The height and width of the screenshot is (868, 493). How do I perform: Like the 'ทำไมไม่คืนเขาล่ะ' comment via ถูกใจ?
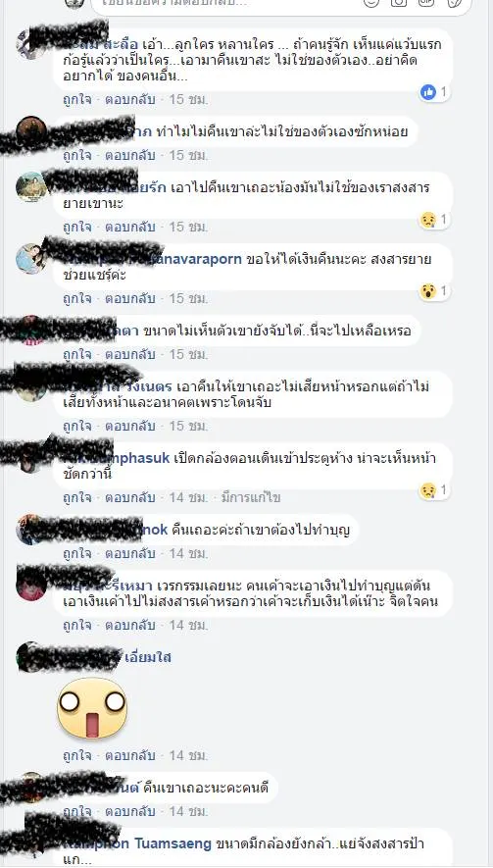click(x=76, y=155)
